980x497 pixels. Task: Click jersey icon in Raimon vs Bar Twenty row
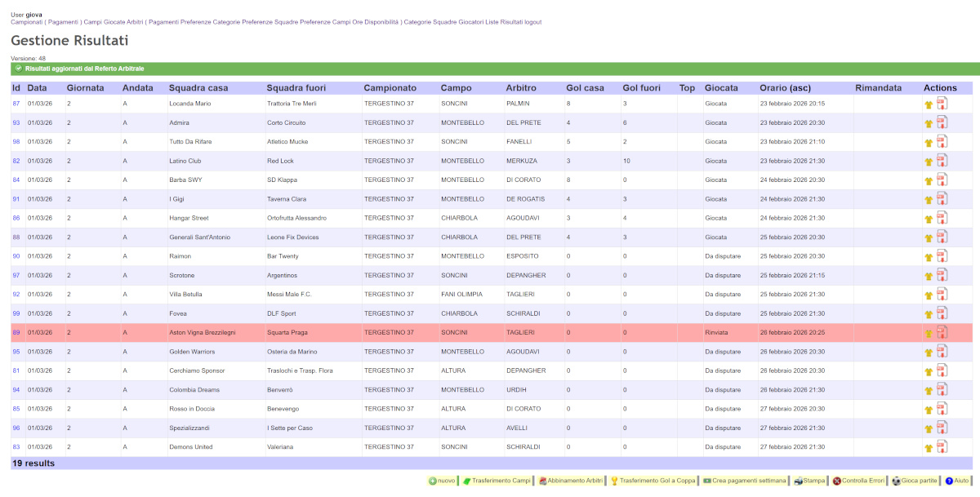pos(928,257)
